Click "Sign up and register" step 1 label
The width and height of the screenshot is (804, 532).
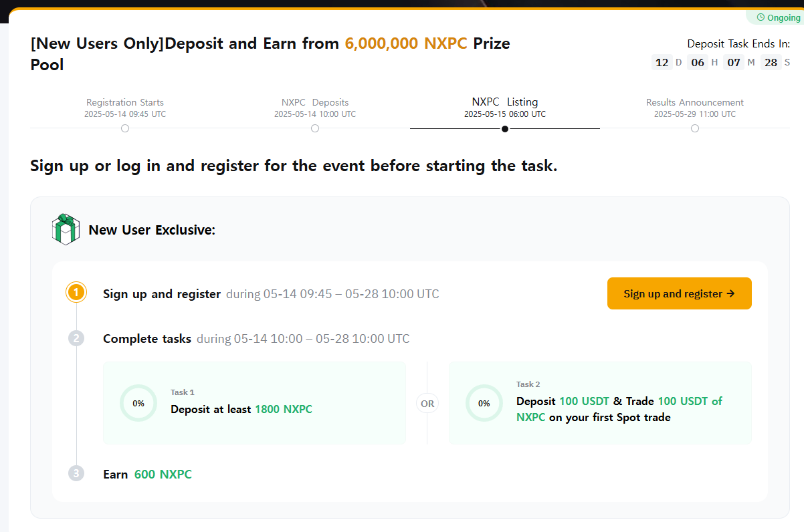(162, 294)
